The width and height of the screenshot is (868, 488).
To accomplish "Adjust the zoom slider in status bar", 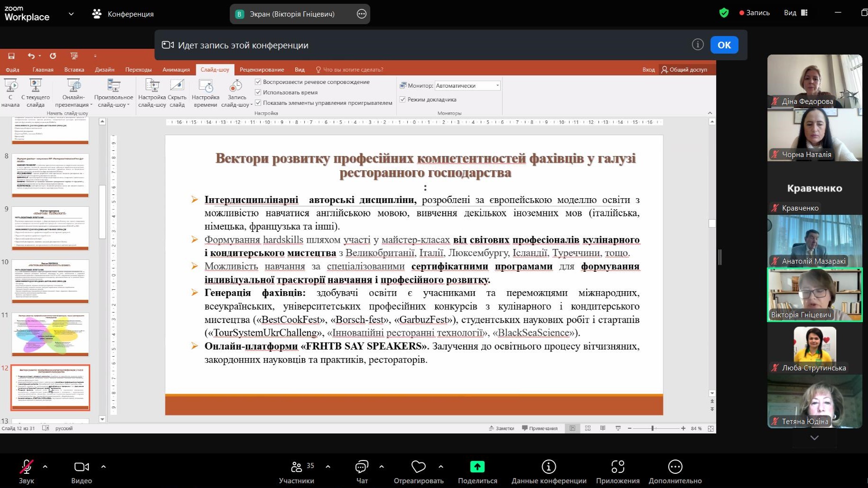I will click(x=653, y=428).
